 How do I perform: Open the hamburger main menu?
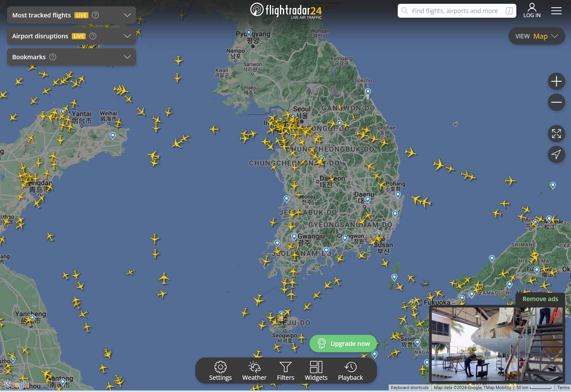point(556,11)
